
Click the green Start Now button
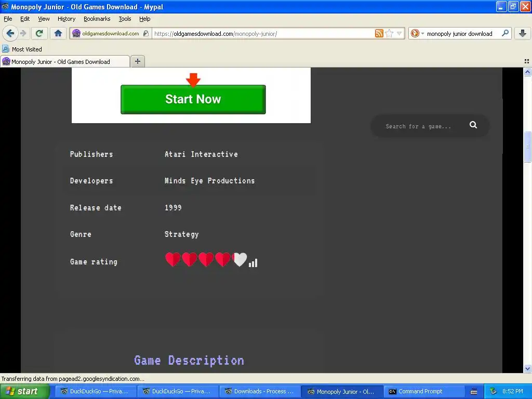pos(193,99)
